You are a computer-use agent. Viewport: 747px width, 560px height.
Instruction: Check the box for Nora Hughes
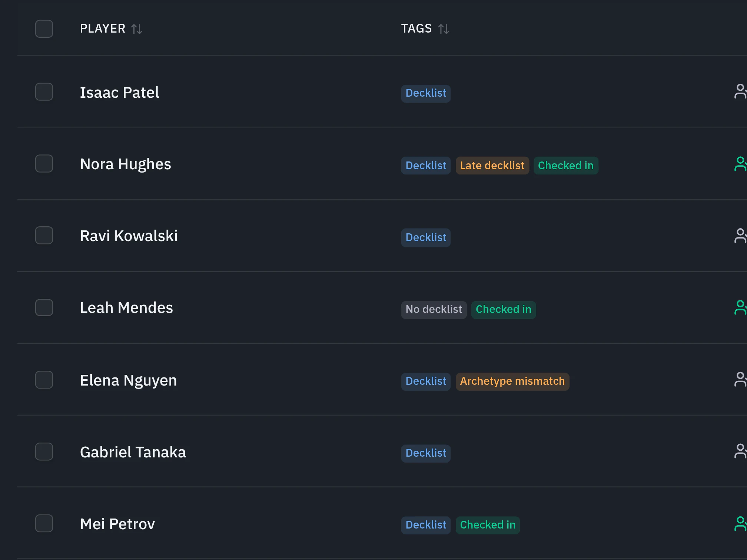point(44,164)
